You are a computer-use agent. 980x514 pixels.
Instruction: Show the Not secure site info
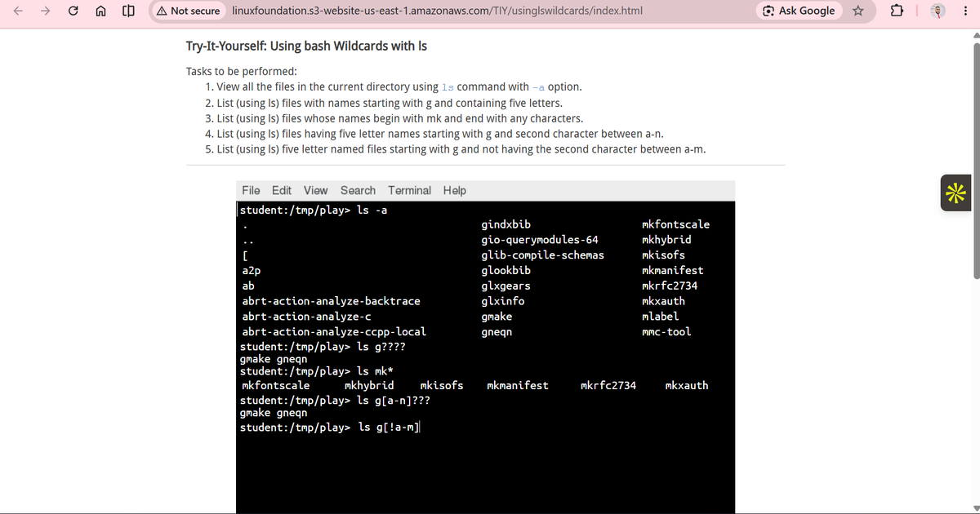click(x=188, y=11)
